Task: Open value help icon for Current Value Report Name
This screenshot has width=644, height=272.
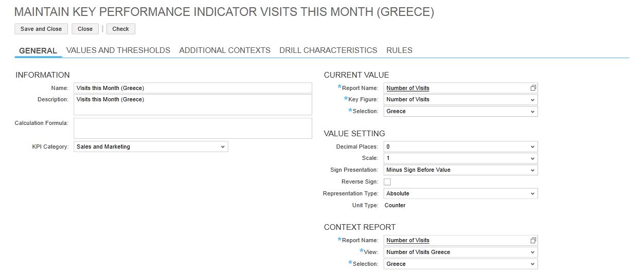Action: coord(533,88)
